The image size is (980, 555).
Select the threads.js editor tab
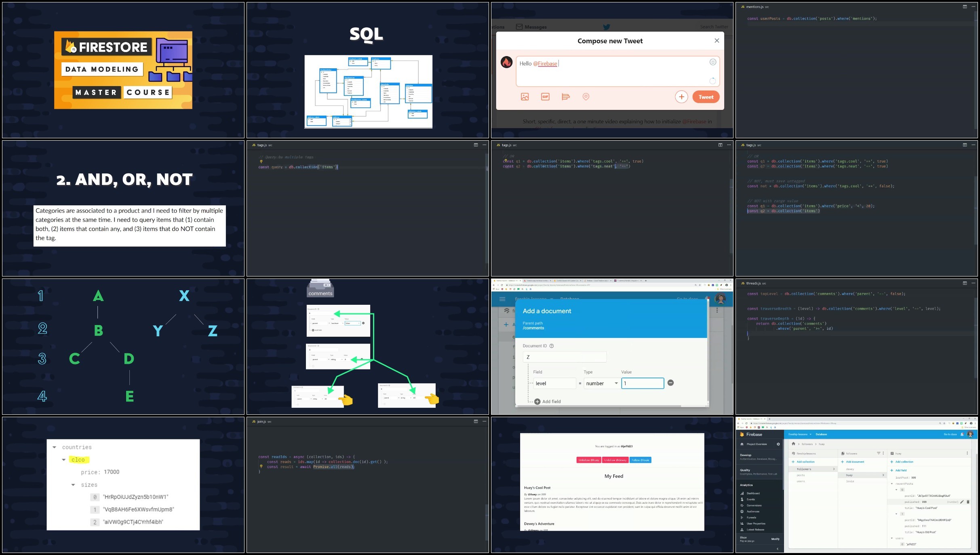753,283
